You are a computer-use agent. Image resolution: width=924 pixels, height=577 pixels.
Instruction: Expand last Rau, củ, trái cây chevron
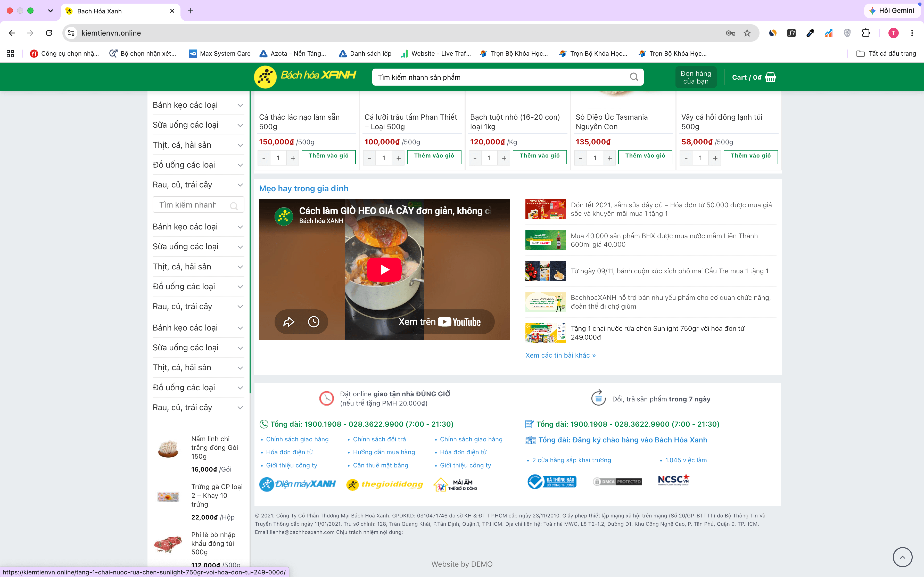tap(240, 408)
